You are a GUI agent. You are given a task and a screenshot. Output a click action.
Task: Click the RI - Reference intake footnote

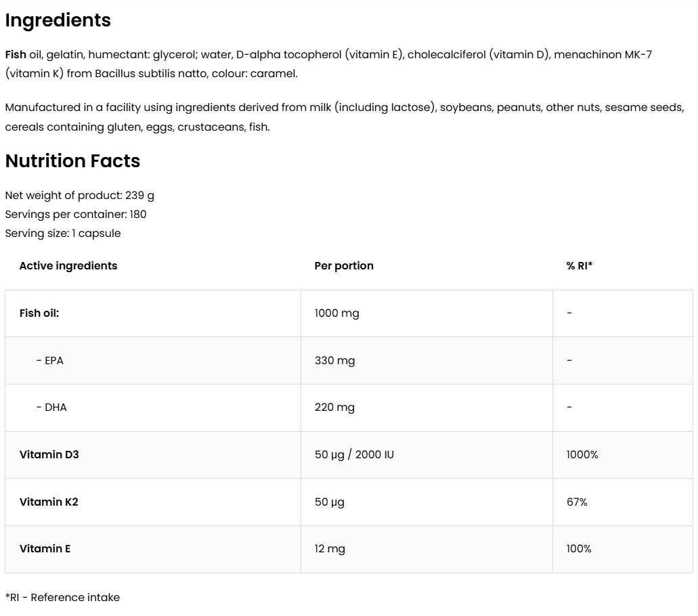pyautogui.click(x=62, y=598)
